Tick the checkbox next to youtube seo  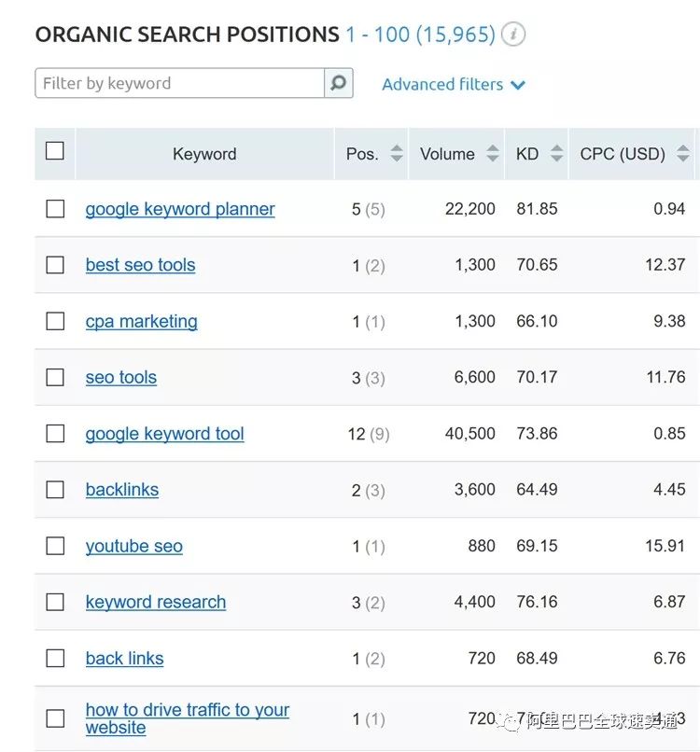click(55, 546)
